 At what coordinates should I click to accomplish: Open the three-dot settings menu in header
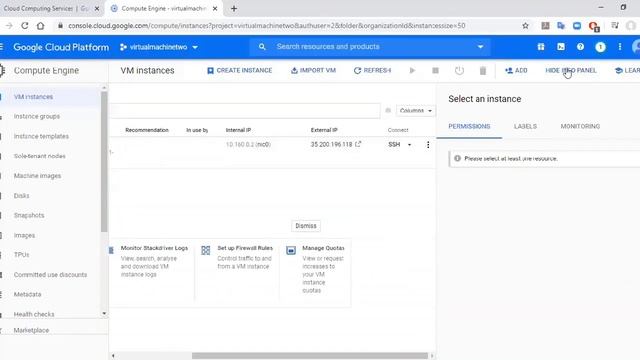[x=620, y=47]
